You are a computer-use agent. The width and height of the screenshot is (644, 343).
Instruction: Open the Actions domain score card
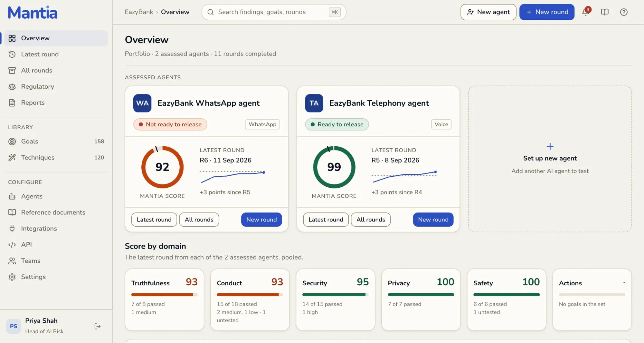click(x=592, y=300)
